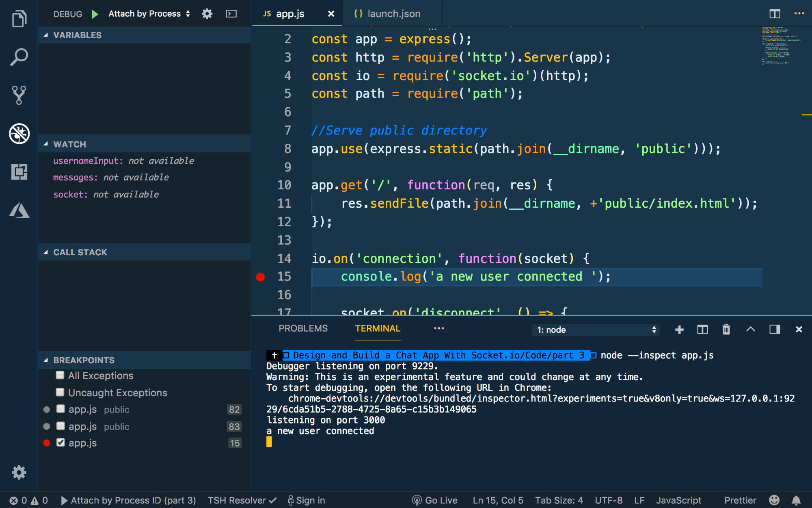812x508 pixels.
Task: Collapse the WATCH panel section
Action: [x=47, y=144]
